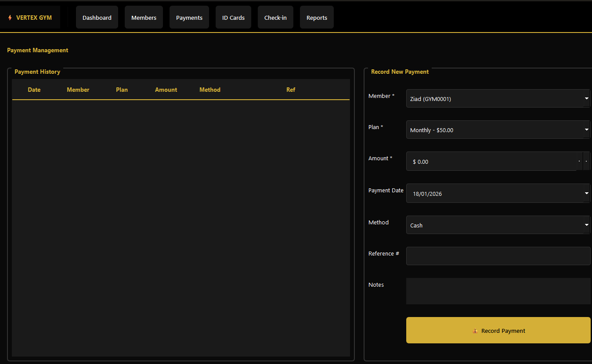Switch to the Members tab
The image size is (592, 364).
pos(144,17)
